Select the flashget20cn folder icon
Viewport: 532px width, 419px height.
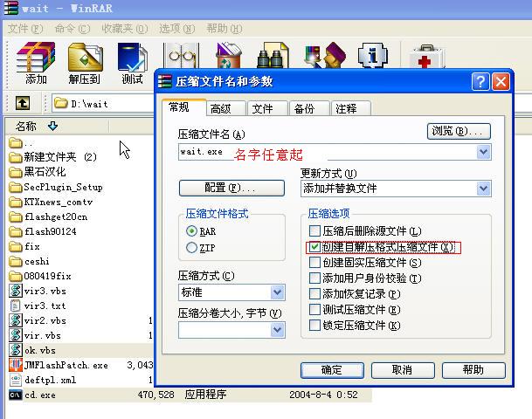click(15, 217)
